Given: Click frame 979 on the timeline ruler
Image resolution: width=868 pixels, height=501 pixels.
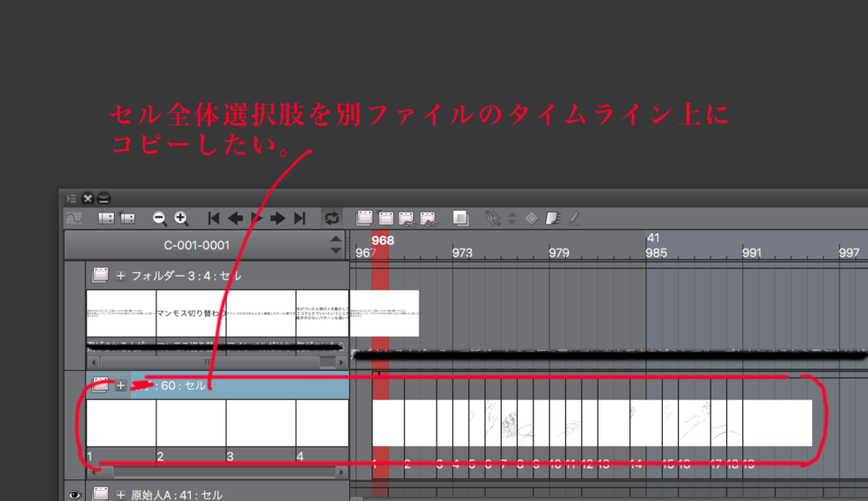Looking at the screenshot, I should pyautogui.click(x=559, y=253).
